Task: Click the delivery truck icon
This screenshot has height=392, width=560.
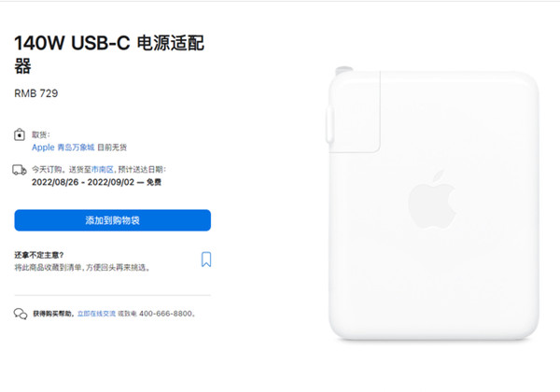Action: pyautogui.click(x=20, y=170)
